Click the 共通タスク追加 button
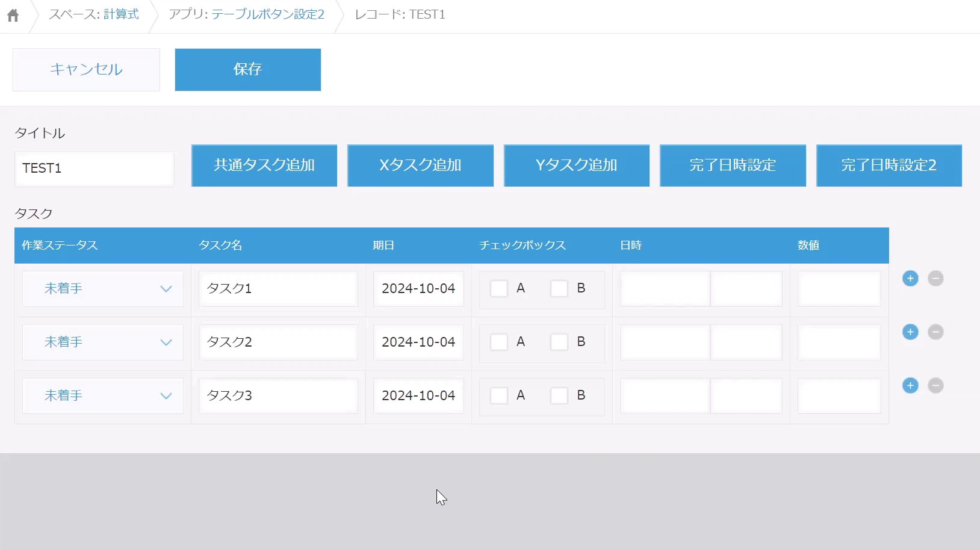This screenshot has height=550, width=980. 264,165
